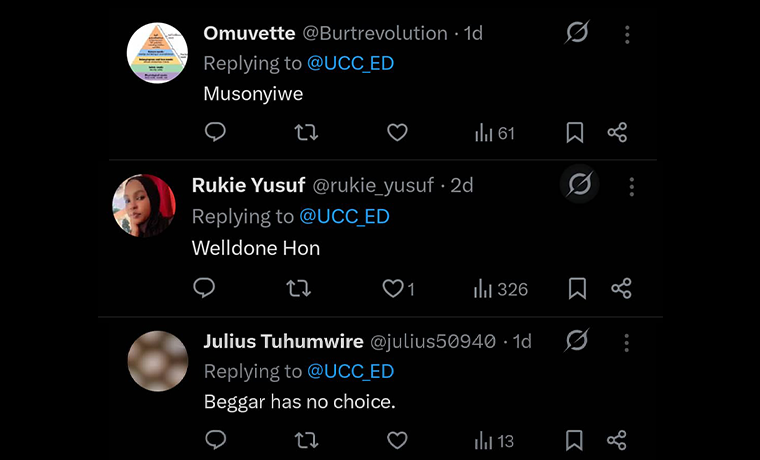Open @UCC_ED link in Julius's reply
Viewport: 760px width, 460px height.
pos(350,371)
